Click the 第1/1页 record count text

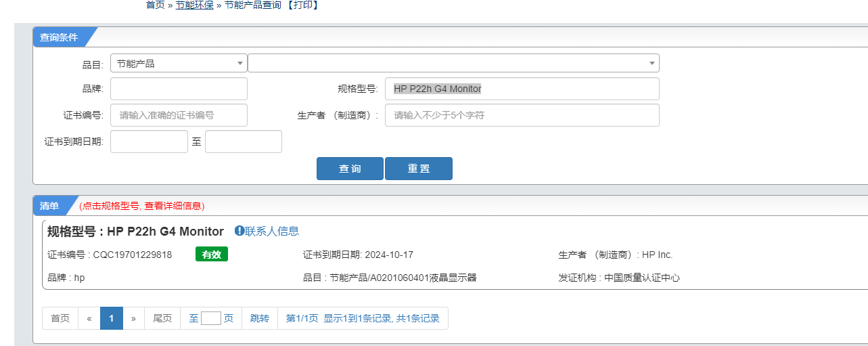point(363,318)
